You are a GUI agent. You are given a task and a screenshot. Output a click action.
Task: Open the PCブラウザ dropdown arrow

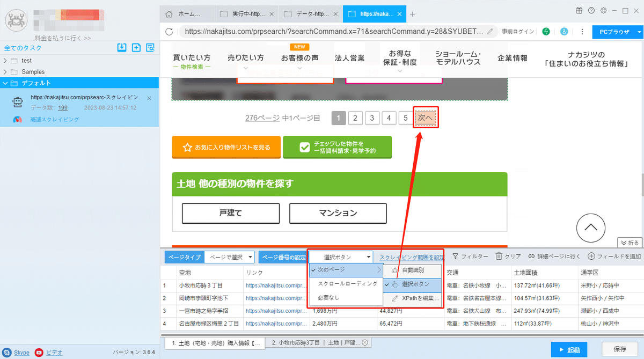tap(639, 32)
